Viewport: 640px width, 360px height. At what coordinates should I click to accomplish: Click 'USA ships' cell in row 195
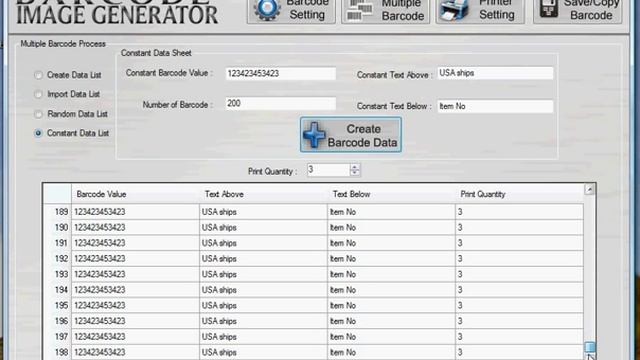coord(264,305)
